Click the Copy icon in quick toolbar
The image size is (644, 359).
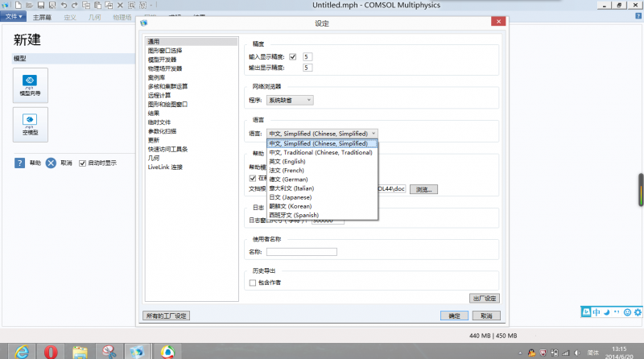(x=86, y=6)
